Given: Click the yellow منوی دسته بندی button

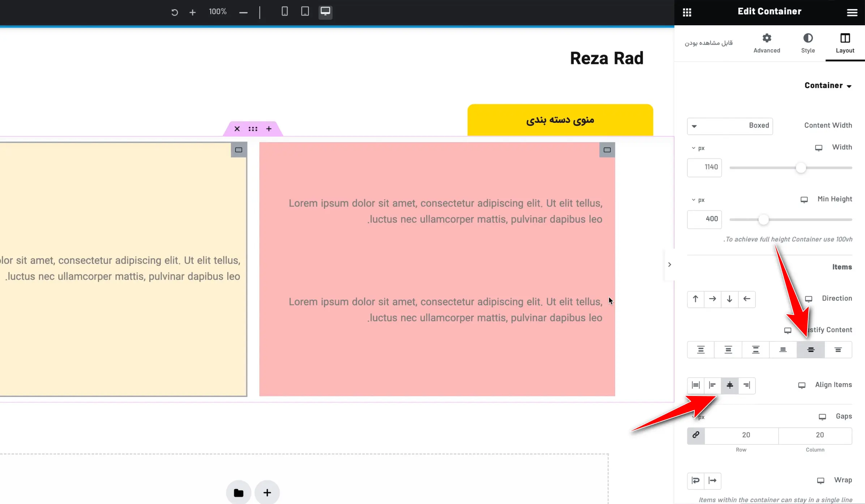Looking at the screenshot, I should [560, 120].
